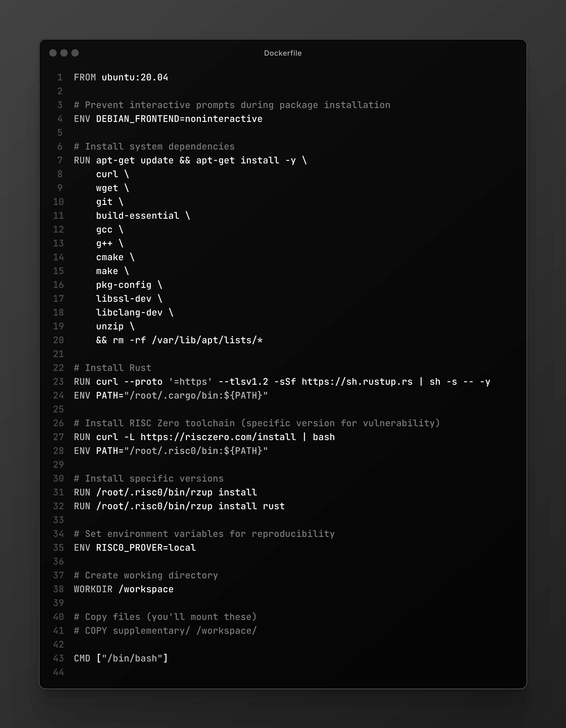
Task: Click the RISC0_PROVER=local variable
Action: [146, 548]
